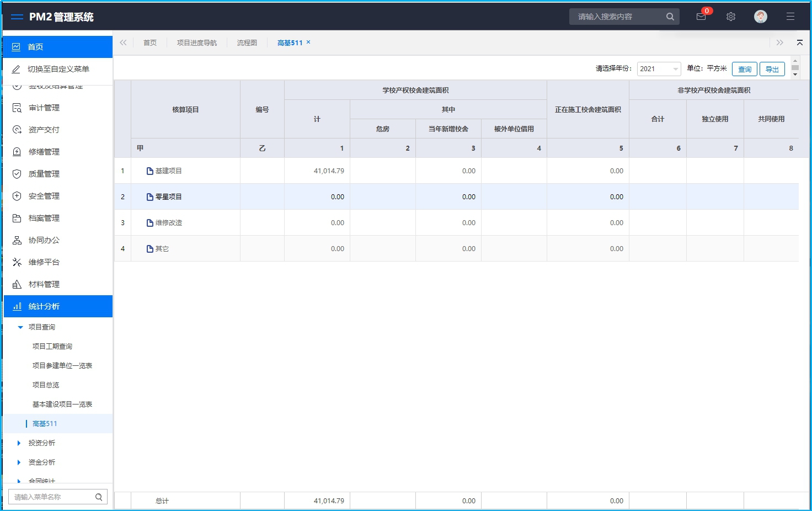Click the 导出 button
This screenshot has height=511, width=812.
[772, 69]
